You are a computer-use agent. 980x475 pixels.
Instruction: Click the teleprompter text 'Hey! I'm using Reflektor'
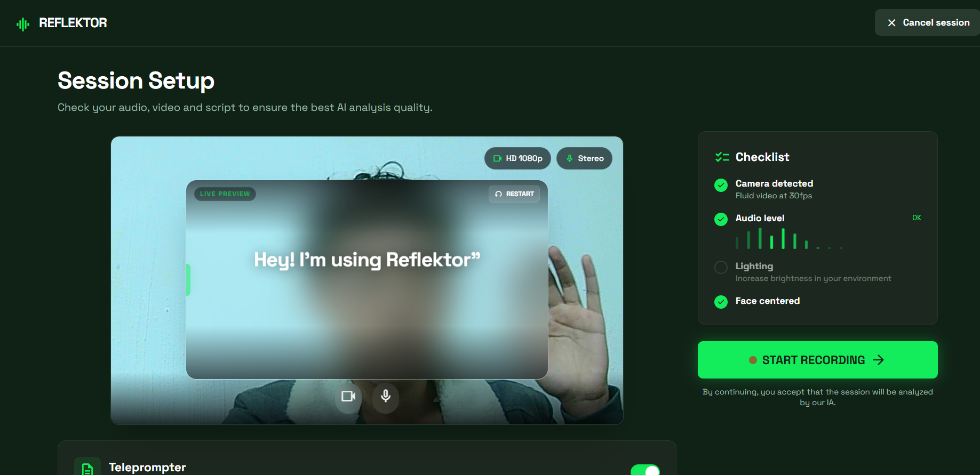[367, 260]
